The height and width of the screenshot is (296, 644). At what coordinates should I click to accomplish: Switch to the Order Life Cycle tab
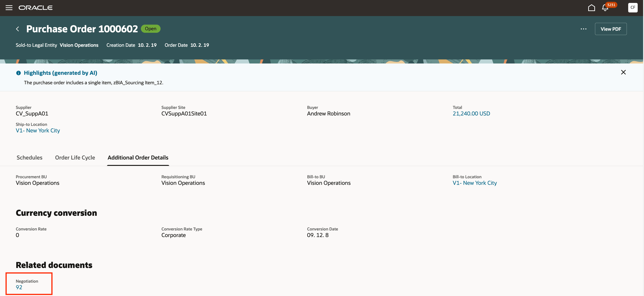(75, 158)
